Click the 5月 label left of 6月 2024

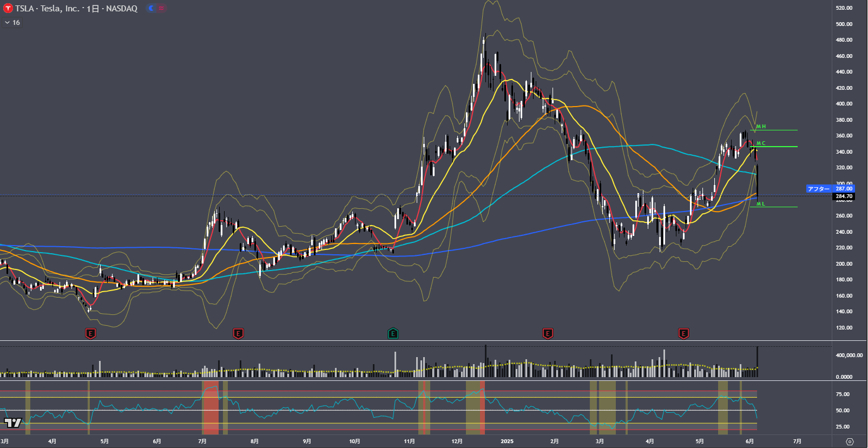[x=104, y=442]
